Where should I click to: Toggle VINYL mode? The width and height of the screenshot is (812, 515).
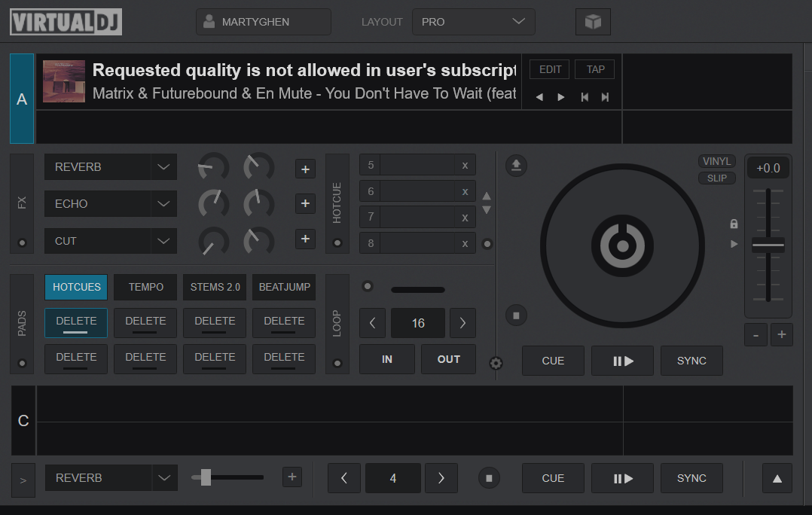click(x=717, y=161)
